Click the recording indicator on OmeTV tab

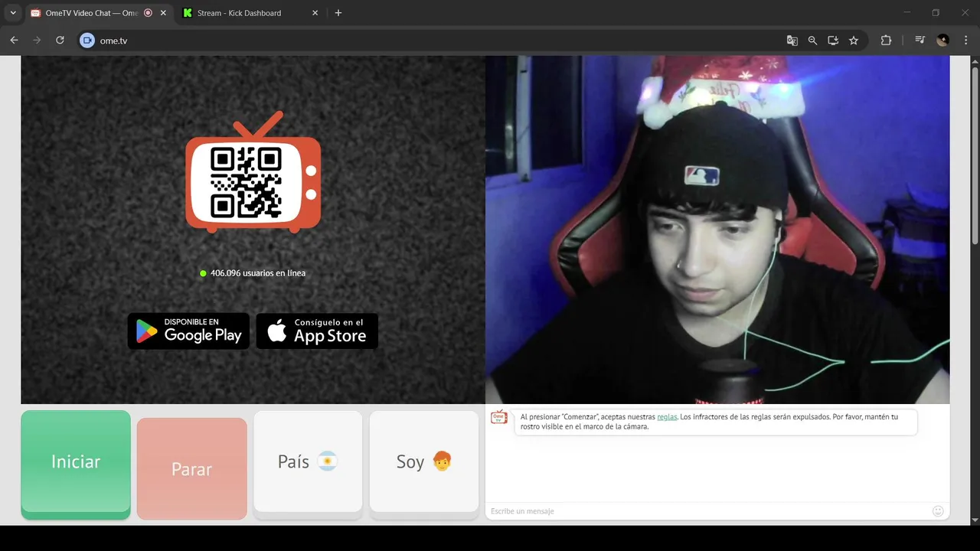click(148, 13)
